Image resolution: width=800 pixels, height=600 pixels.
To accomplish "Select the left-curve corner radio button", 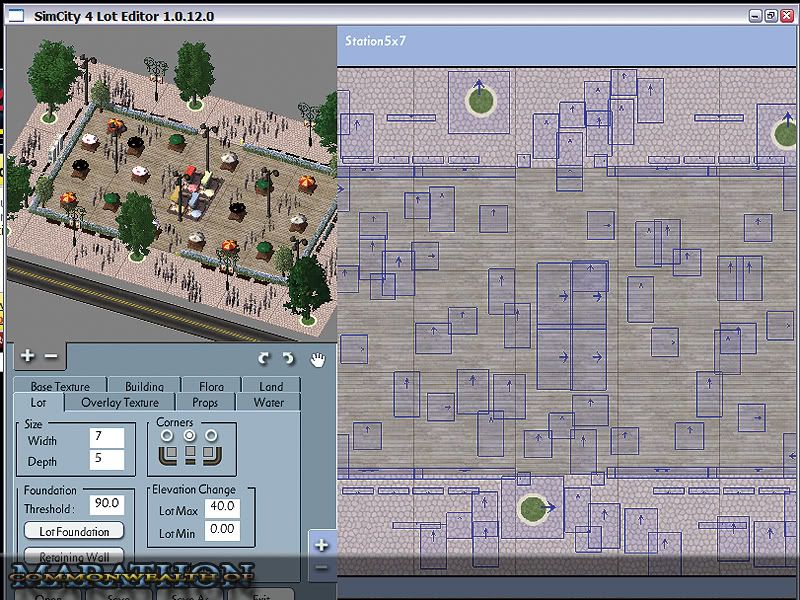I will point(167,436).
